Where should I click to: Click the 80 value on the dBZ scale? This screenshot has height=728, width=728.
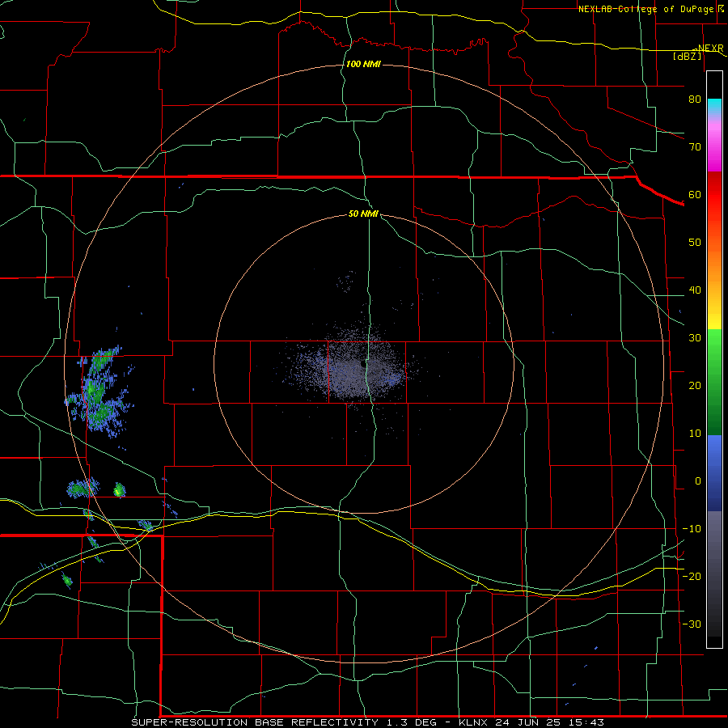tap(695, 99)
